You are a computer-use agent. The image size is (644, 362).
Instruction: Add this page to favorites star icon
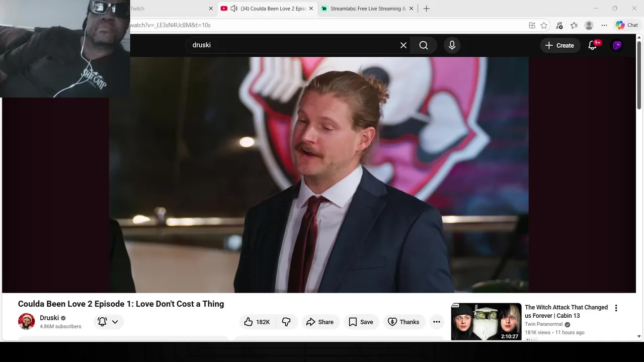point(544,25)
